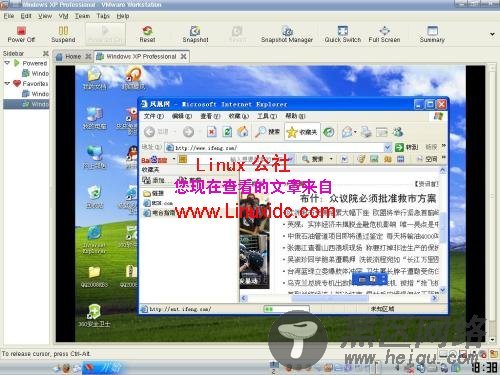Open the File menu
500x375 pixels.
[x=9, y=16]
